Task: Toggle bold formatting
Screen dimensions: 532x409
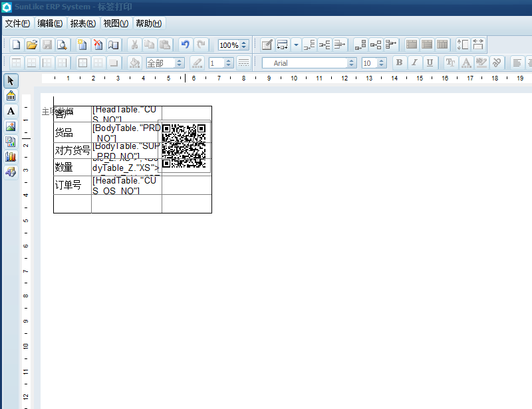Action: click(399, 63)
